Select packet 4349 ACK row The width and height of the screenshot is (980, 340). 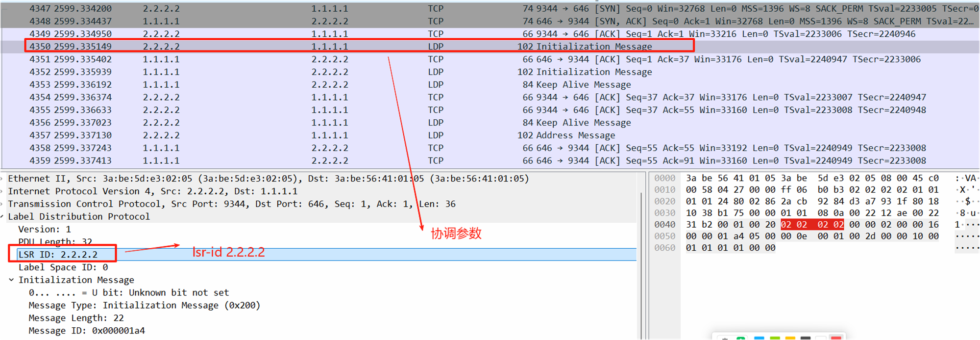490,34
